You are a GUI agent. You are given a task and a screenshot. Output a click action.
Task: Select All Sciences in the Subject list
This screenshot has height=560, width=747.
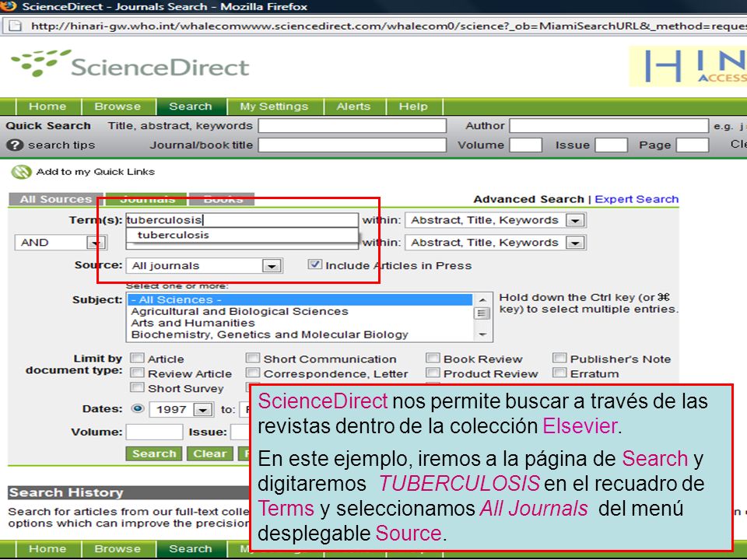(300, 299)
